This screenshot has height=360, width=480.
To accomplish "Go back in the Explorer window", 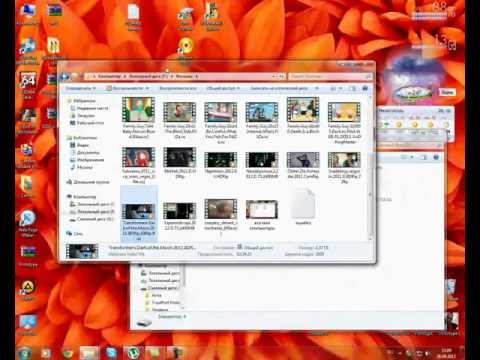I will [64, 77].
